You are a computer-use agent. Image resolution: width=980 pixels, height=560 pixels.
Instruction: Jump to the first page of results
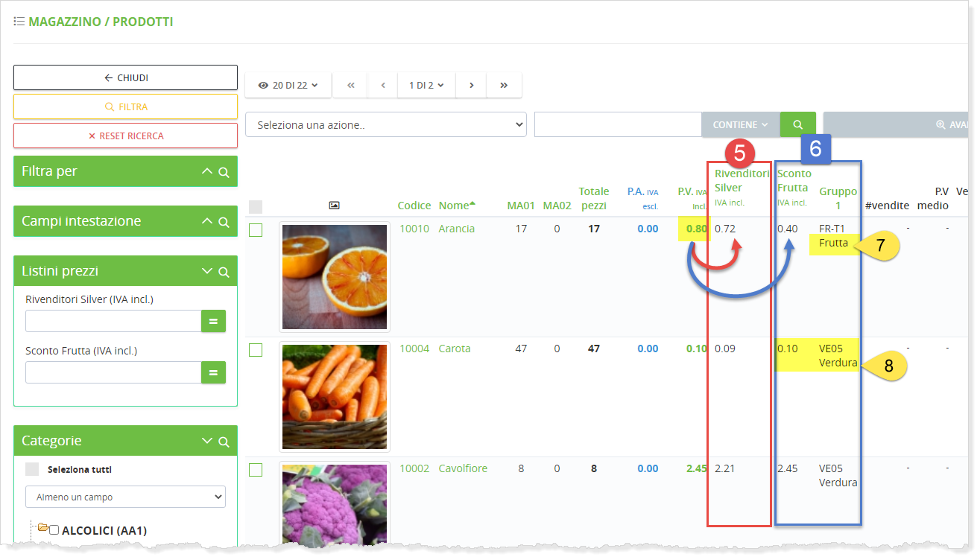[x=351, y=86]
